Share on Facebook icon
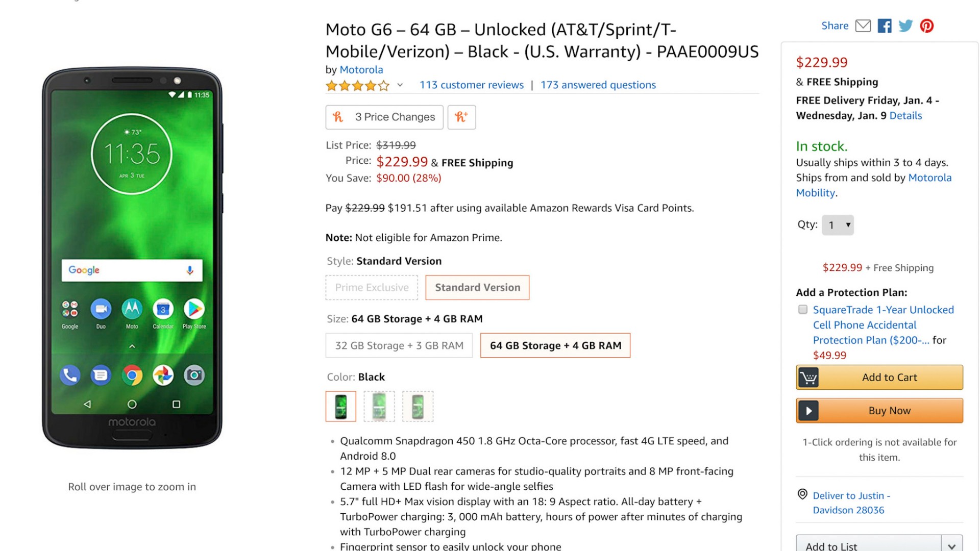Viewport: 980px width, 551px height. (885, 26)
